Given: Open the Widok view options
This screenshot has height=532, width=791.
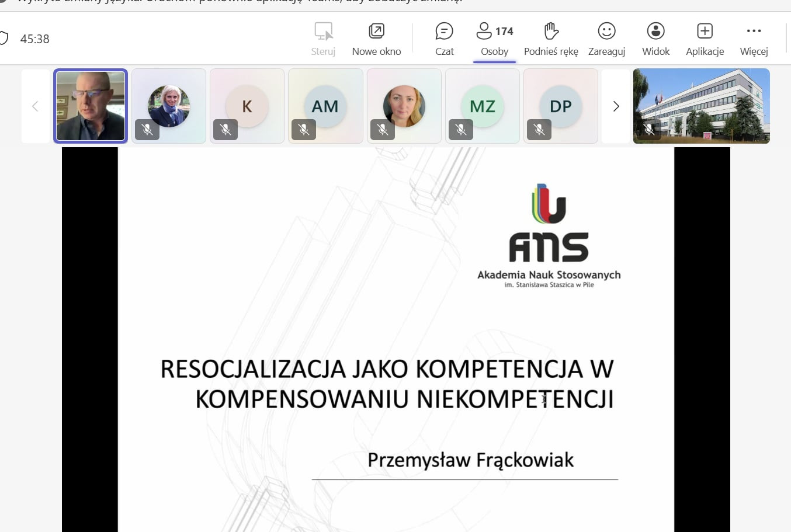Looking at the screenshot, I should tap(655, 39).
